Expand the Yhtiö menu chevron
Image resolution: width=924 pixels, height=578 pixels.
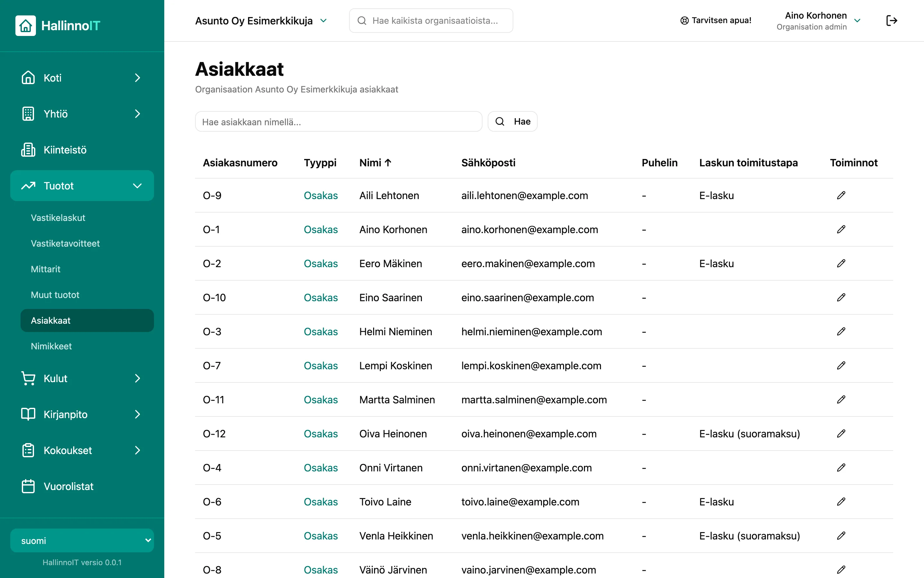pyautogui.click(x=137, y=114)
